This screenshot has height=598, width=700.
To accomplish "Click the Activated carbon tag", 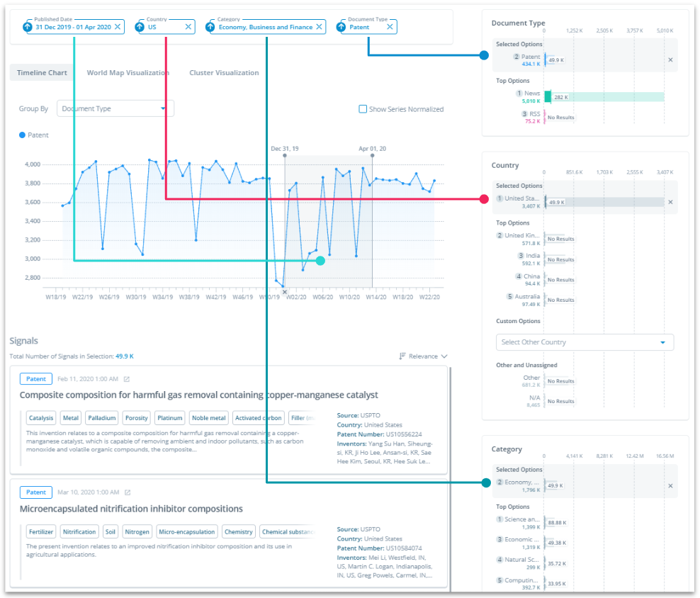I will (258, 418).
